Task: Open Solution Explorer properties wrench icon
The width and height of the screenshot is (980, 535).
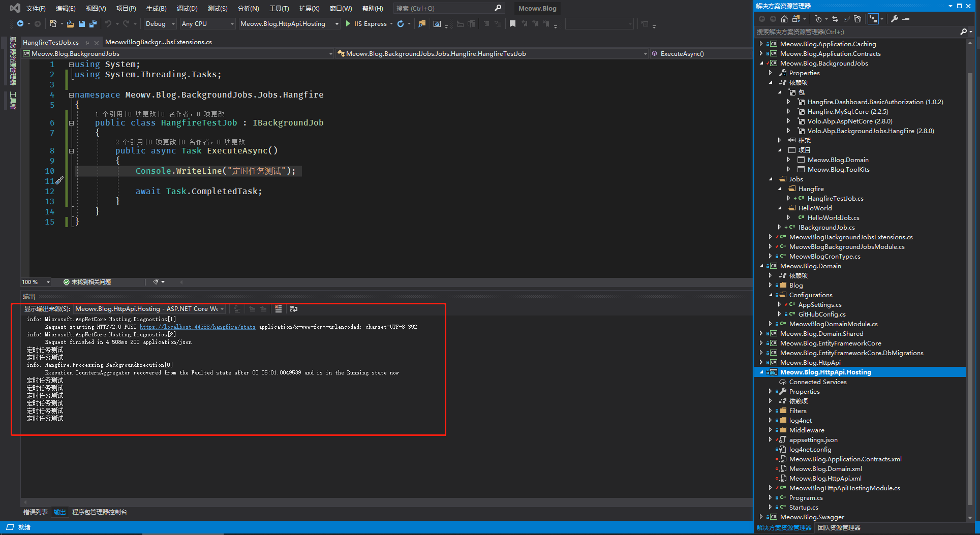Action: tap(895, 19)
